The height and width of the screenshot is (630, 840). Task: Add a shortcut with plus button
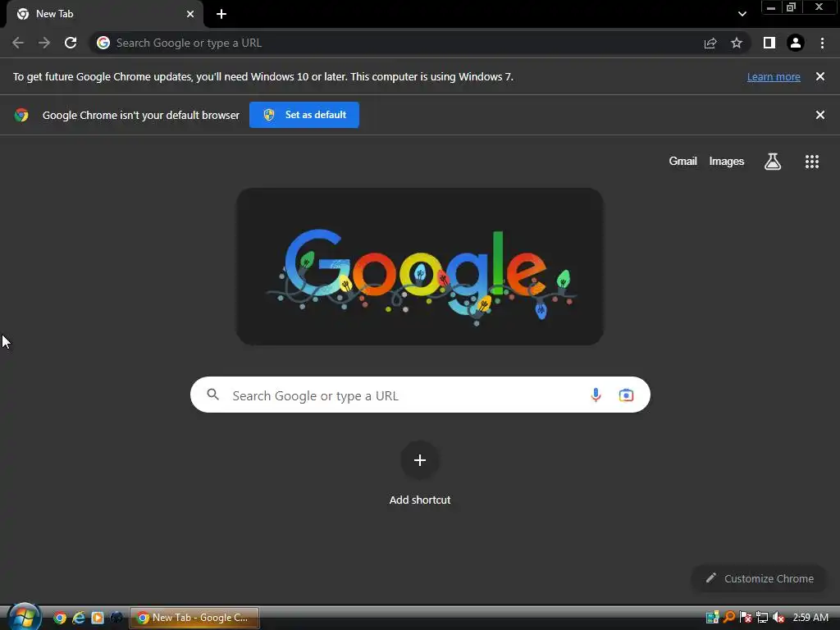pyautogui.click(x=420, y=460)
